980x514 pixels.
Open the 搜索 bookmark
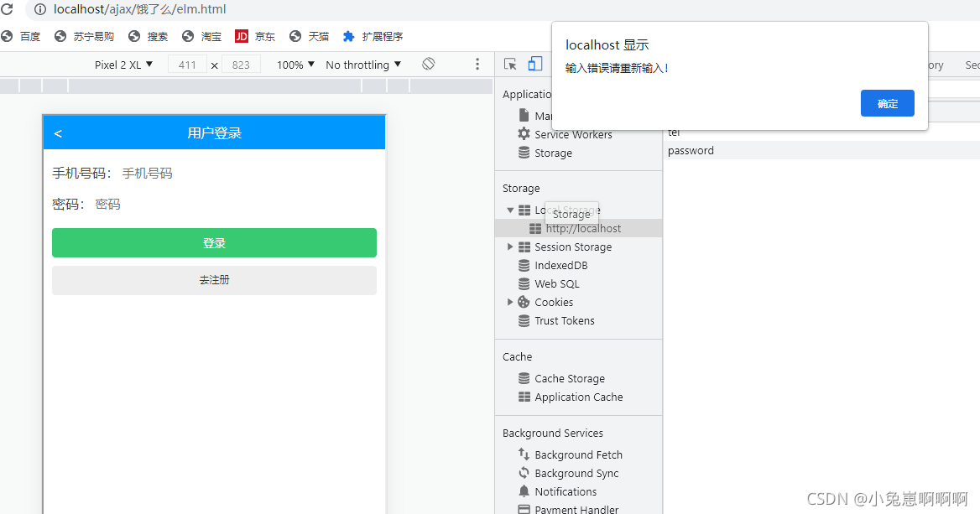149,36
